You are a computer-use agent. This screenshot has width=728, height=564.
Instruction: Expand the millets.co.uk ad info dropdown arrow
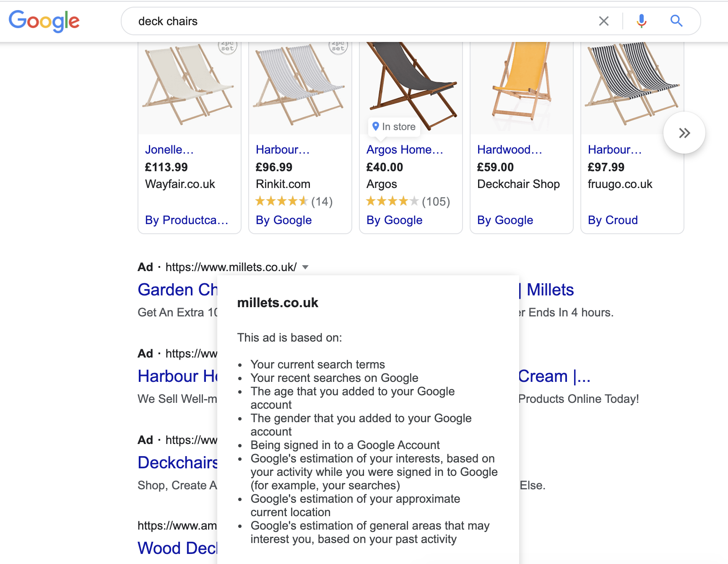click(x=305, y=267)
